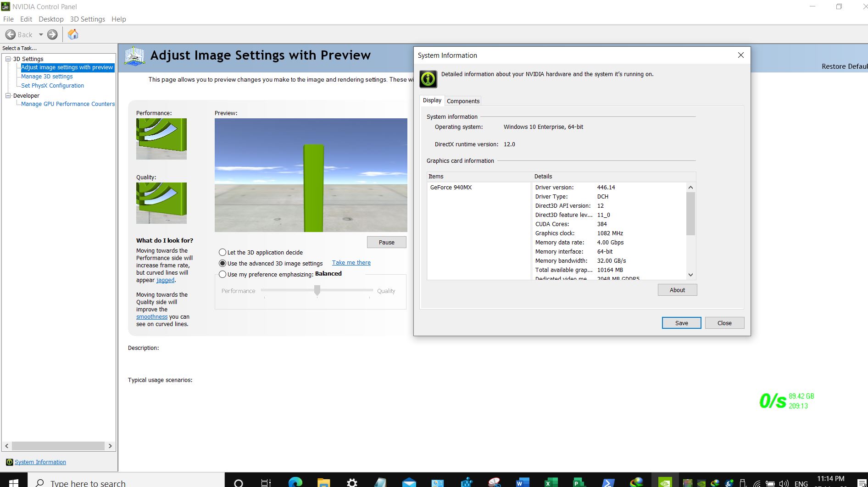The height and width of the screenshot is (487, 868).
Task: Click the smoothness help link
Action: (x=152, y=317)
